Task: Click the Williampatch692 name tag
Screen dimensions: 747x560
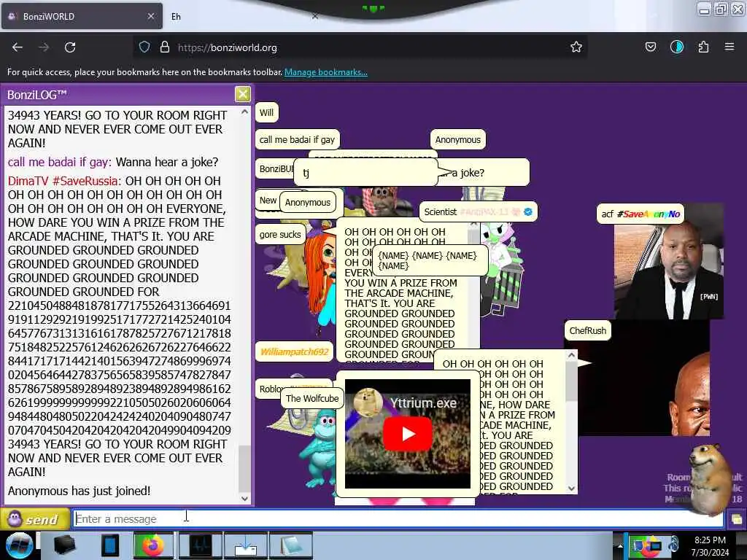Action: [295, 351]
